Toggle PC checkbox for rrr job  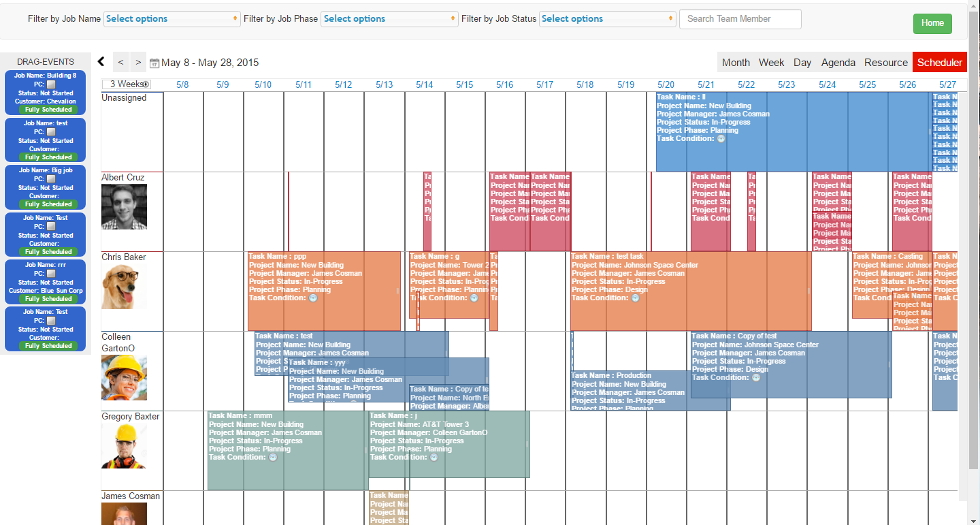pos(51,274)
